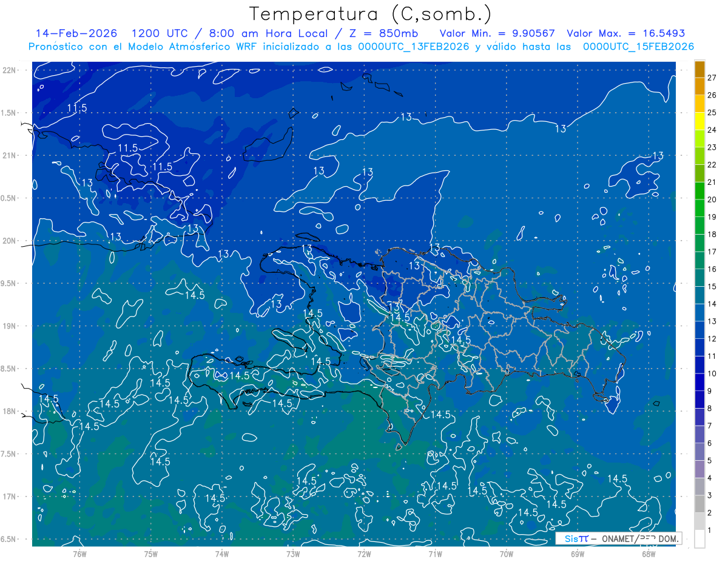Select legend value '26' on the color bar
This screenshot has width=728, height=562.
[x=712, y=95]
